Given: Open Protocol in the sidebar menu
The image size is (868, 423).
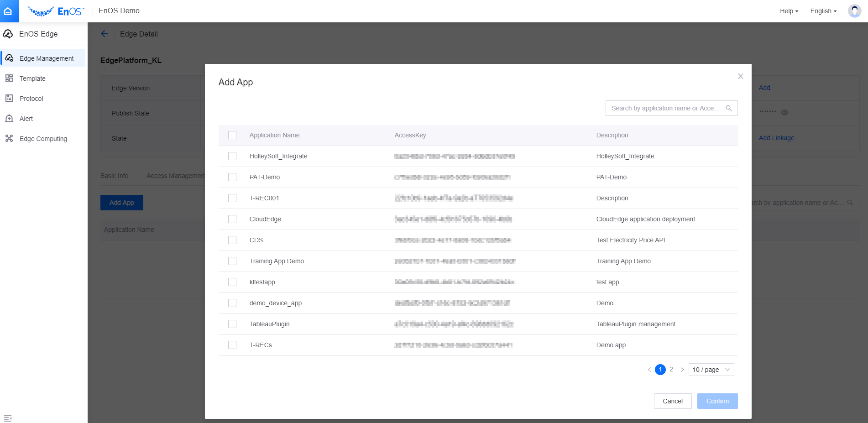Looking at the screenshot, I should pos(31,99).
